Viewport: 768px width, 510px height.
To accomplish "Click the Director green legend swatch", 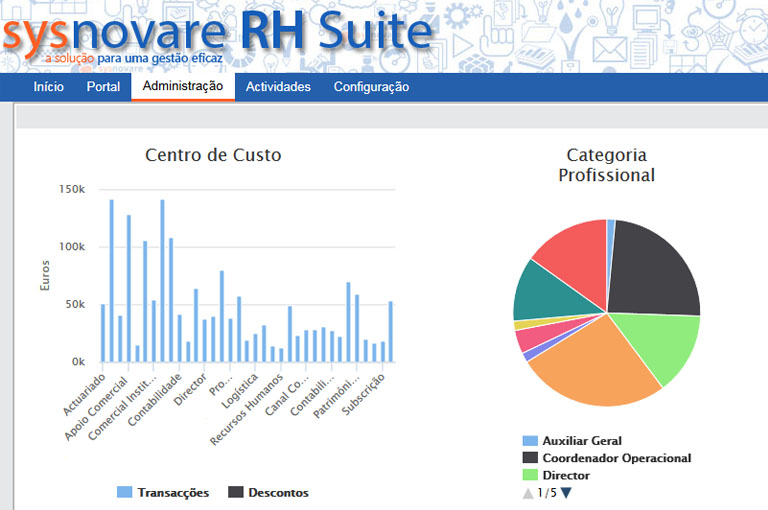I will (530, 475).
